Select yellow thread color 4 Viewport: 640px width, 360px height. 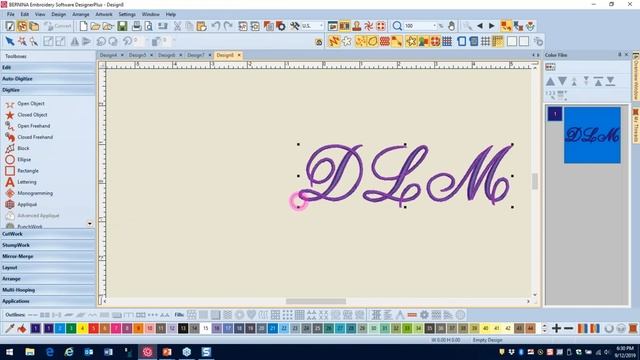(x=82, y=328)
